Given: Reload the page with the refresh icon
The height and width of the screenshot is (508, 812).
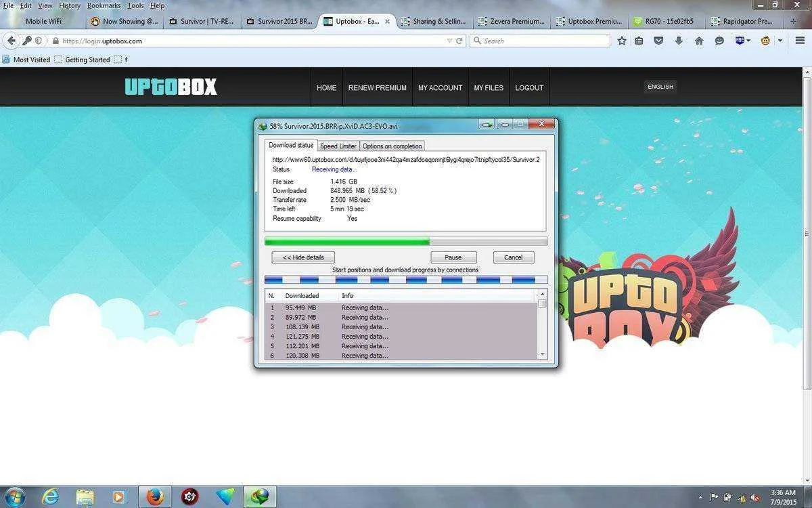Looking at the screenshot, I should click(x=459, y=41).
